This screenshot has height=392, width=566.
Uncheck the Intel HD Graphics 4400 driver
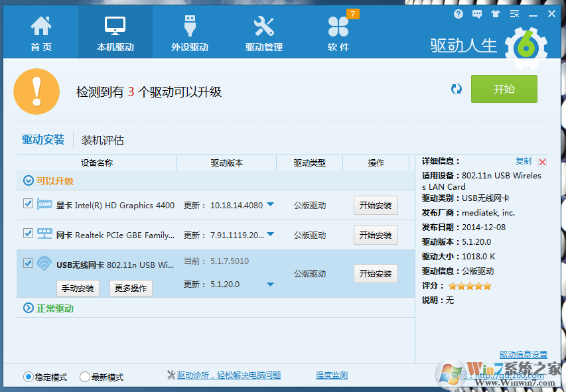pos(28,204)
